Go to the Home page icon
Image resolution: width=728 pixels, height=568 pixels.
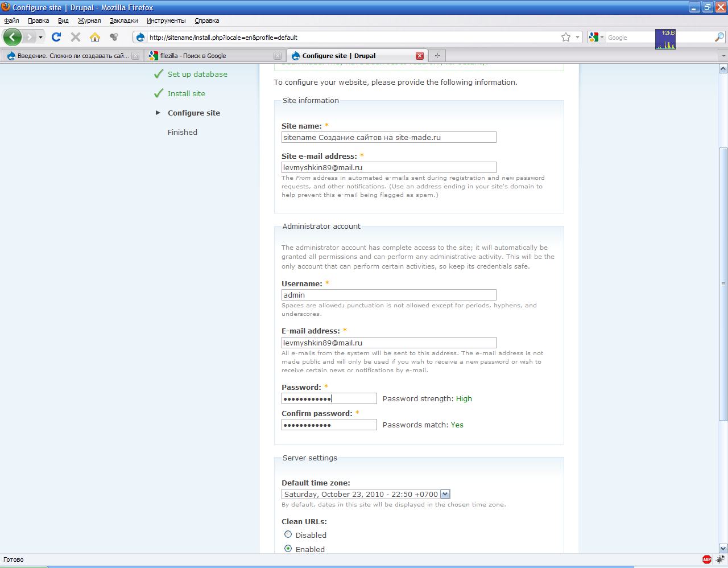(95, 37)
